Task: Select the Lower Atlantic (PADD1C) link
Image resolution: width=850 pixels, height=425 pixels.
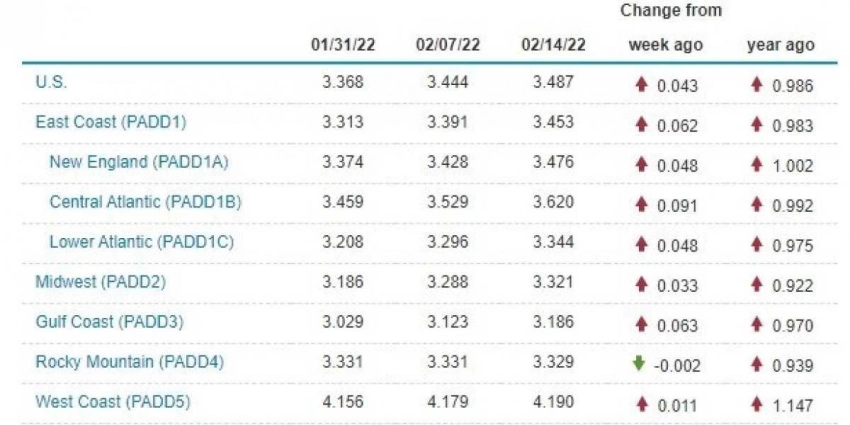Action: pos(141,241)
